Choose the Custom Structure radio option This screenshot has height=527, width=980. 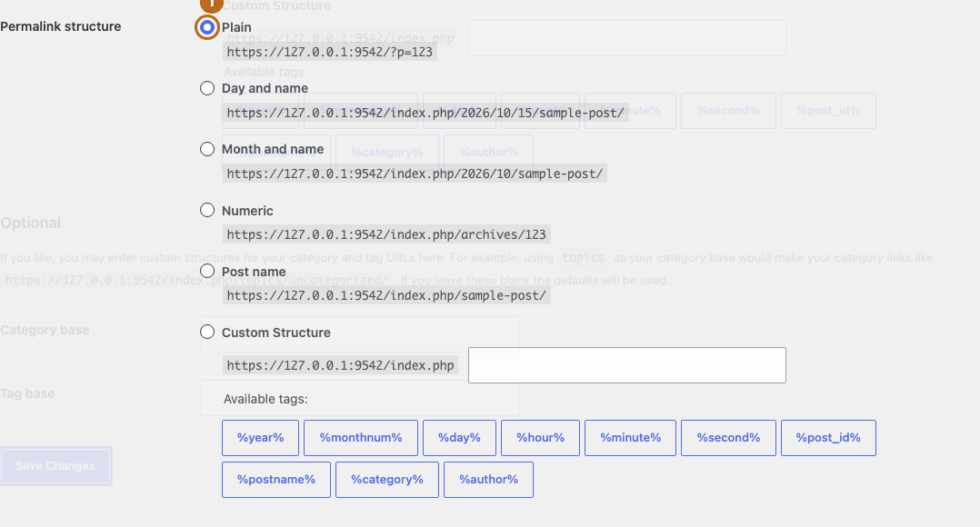point(207,333)
